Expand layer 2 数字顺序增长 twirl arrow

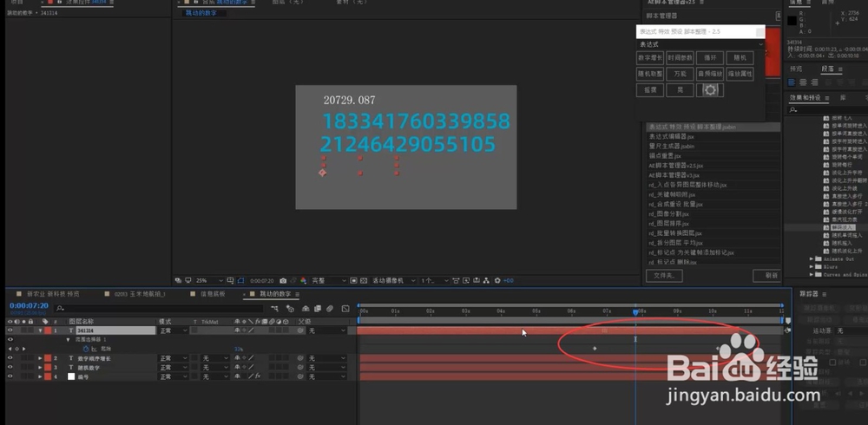(x=40, y=358)
